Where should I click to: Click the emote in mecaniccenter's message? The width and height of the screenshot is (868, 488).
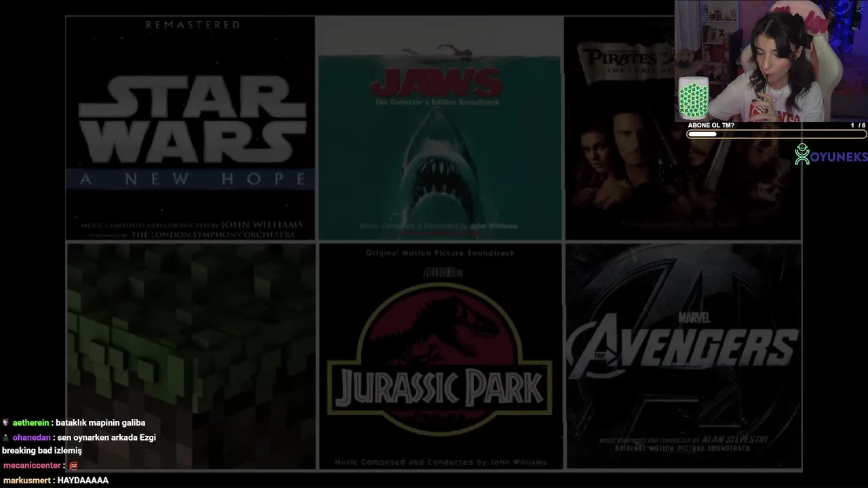tap(73, 466)
